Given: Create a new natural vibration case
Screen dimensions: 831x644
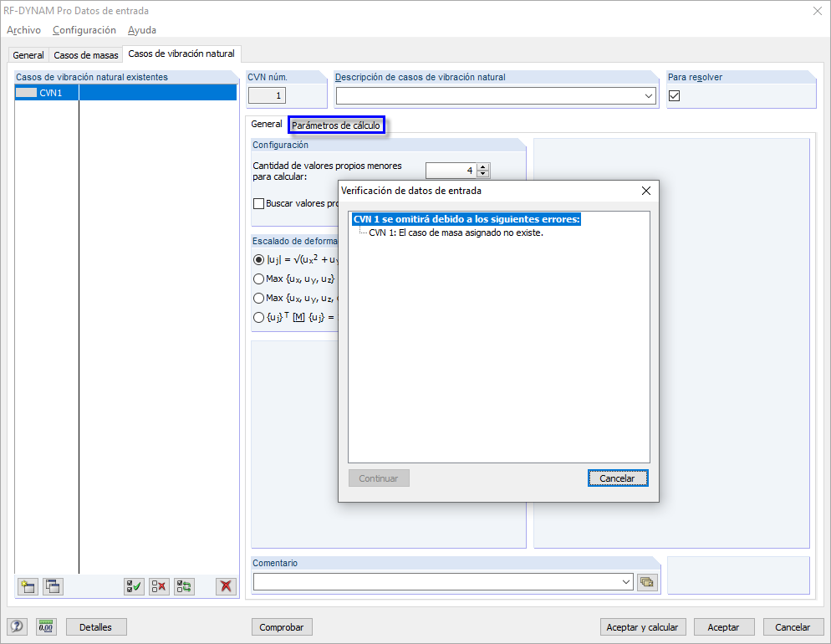Looking at the screenshot, I should click(x=28, y=586).
